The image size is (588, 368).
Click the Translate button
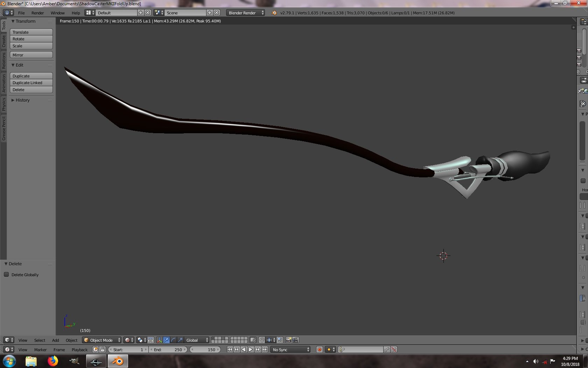coord(31,32)
